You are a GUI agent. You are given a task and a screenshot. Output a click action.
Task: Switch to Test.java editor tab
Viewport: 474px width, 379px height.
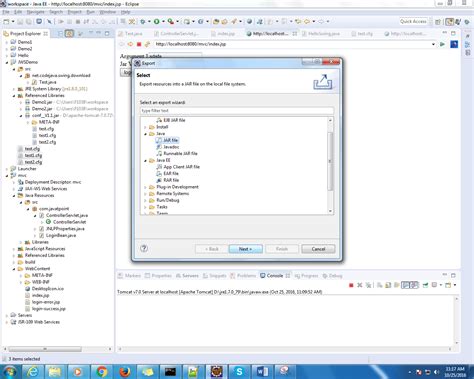click(x=131, y=34)
